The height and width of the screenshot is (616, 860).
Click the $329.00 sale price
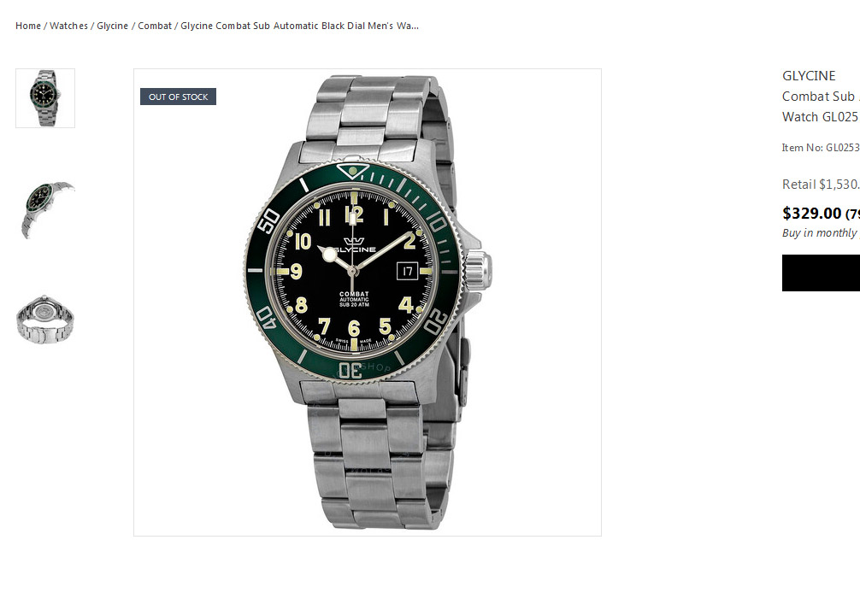click(x=812, y=213)
